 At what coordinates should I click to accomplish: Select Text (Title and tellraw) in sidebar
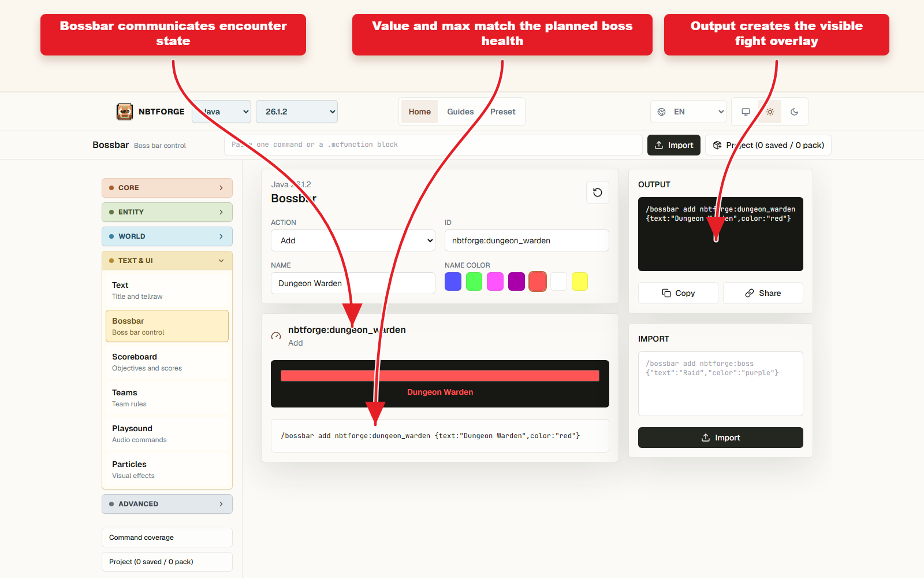point(167,290)
